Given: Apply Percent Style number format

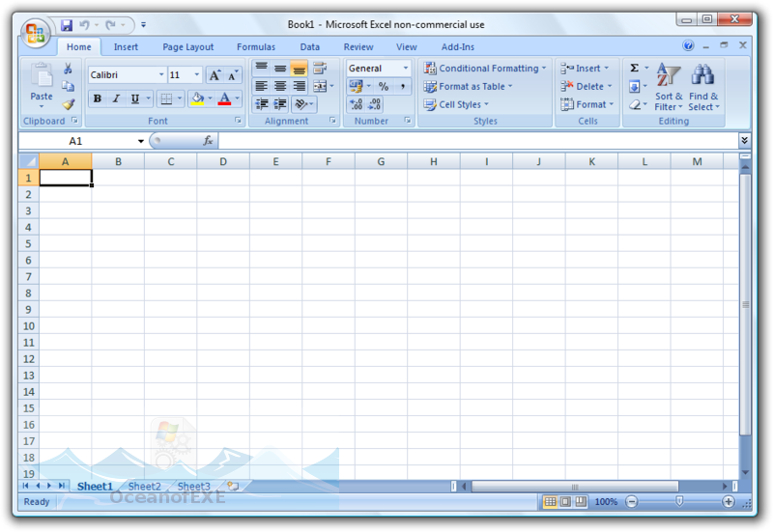Looking at the screenshot, I should pyautogui.click(x=384, y=87).
